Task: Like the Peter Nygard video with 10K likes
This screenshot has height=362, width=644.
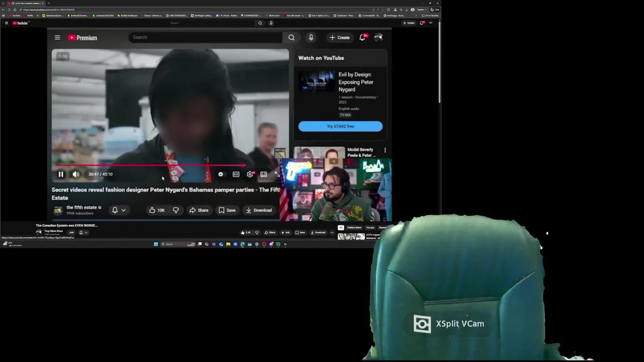Action: (156, 210)
